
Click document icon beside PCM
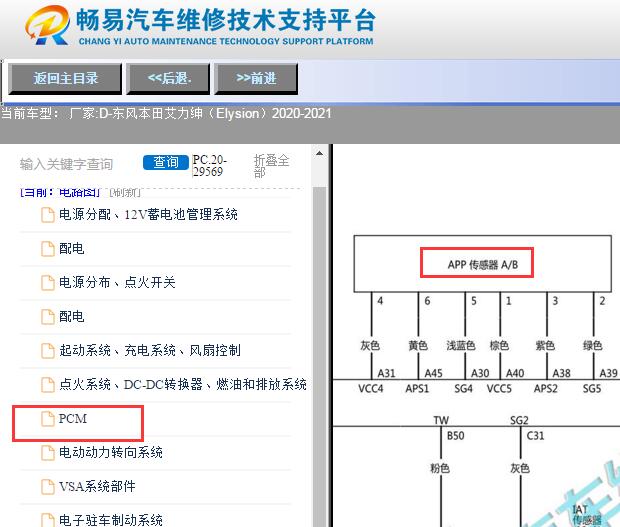[x=48, y=419]
